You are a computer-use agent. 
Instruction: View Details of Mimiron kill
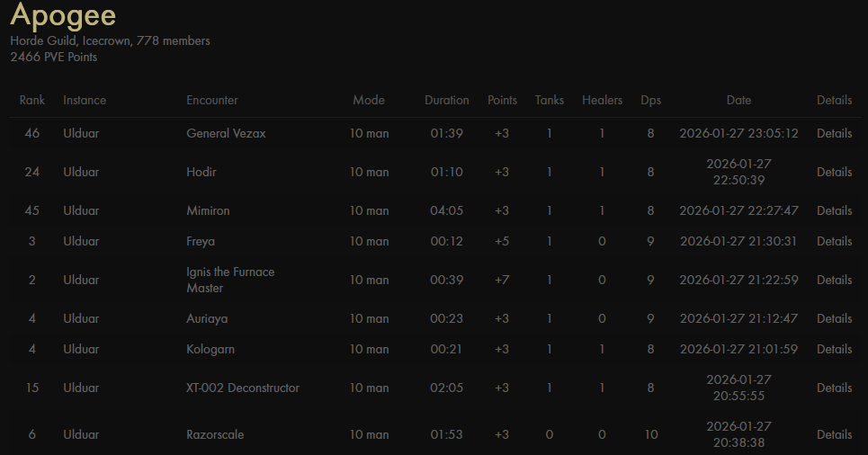[834, 211]
